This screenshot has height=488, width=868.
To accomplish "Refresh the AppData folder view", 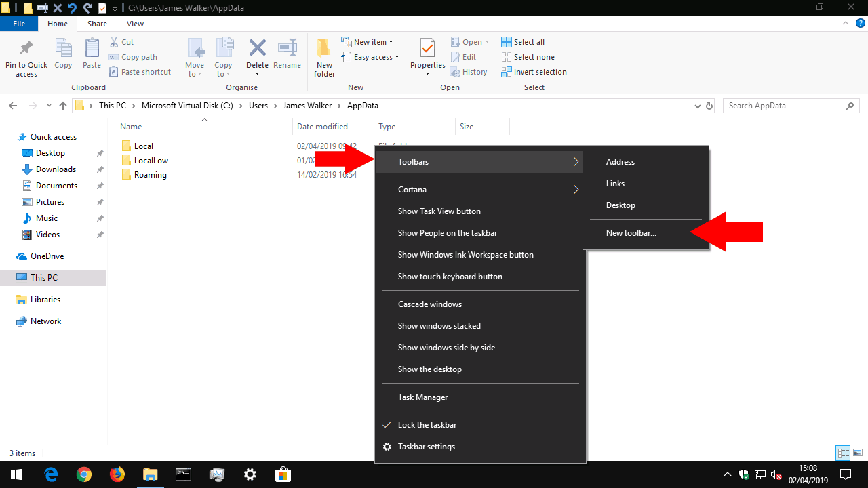I will 709,106.
